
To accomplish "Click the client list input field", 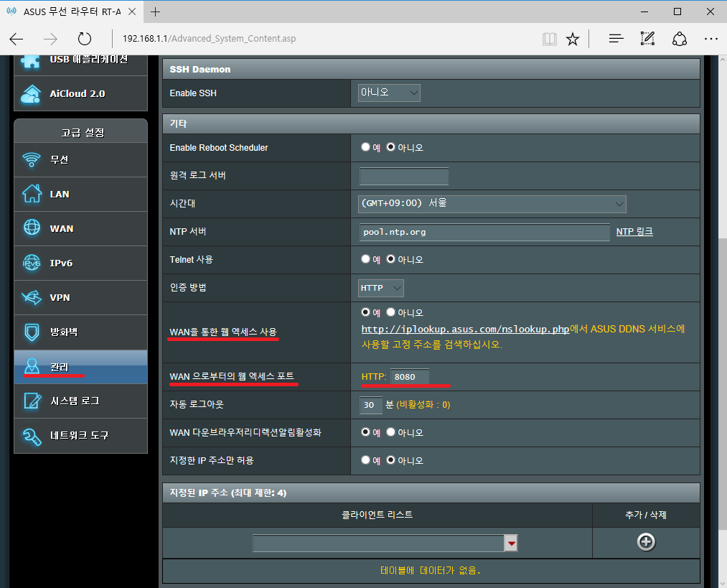I will tap(378, 543).
